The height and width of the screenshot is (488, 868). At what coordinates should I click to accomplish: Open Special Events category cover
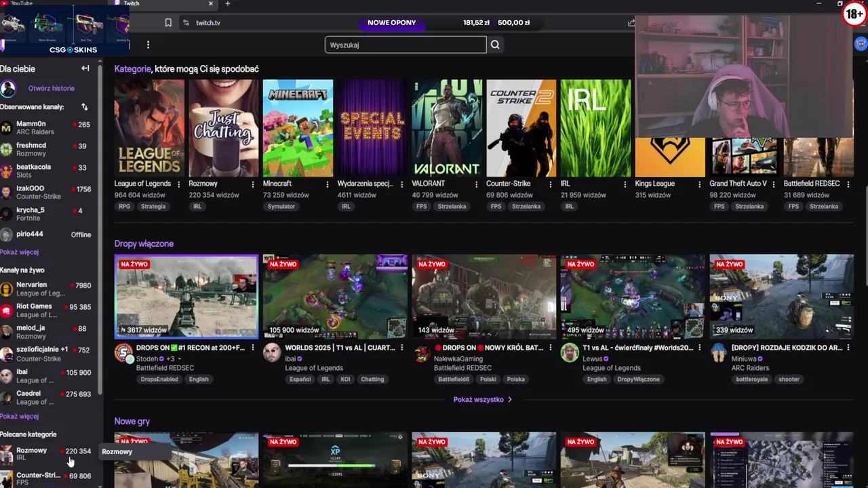click(372, 128)
